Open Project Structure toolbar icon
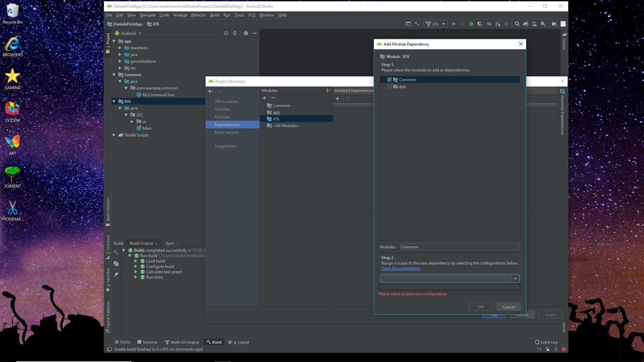The width and height of the screenshot is (644, 362). pos(554,24)
